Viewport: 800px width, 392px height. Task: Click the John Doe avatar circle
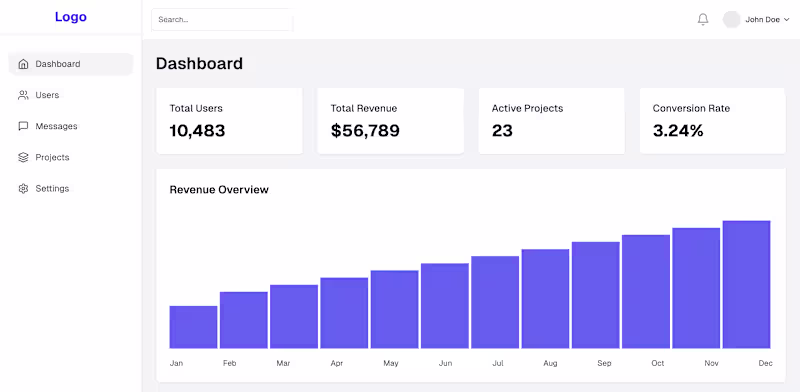click(731, 19)
